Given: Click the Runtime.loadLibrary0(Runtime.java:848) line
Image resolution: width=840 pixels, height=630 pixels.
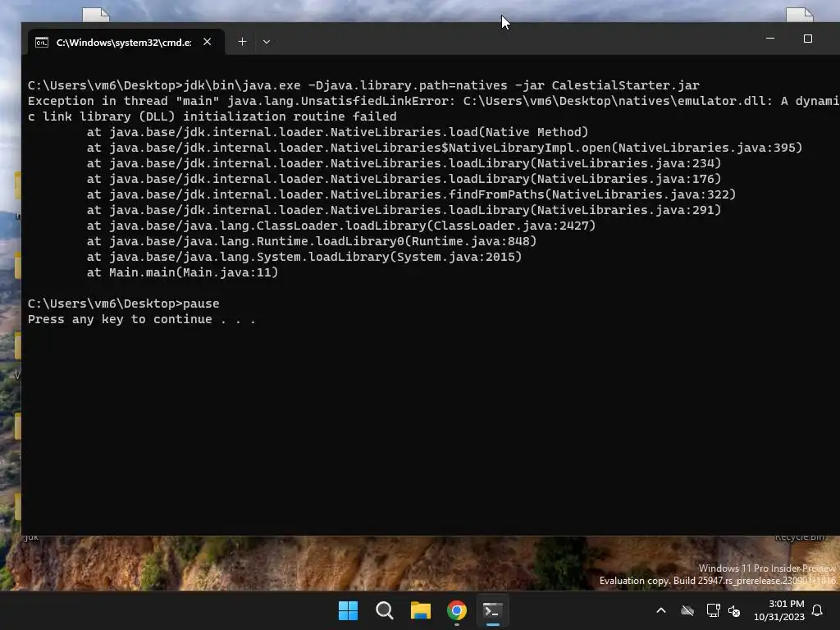Looking at the screenshot, I should coord(312,241).
